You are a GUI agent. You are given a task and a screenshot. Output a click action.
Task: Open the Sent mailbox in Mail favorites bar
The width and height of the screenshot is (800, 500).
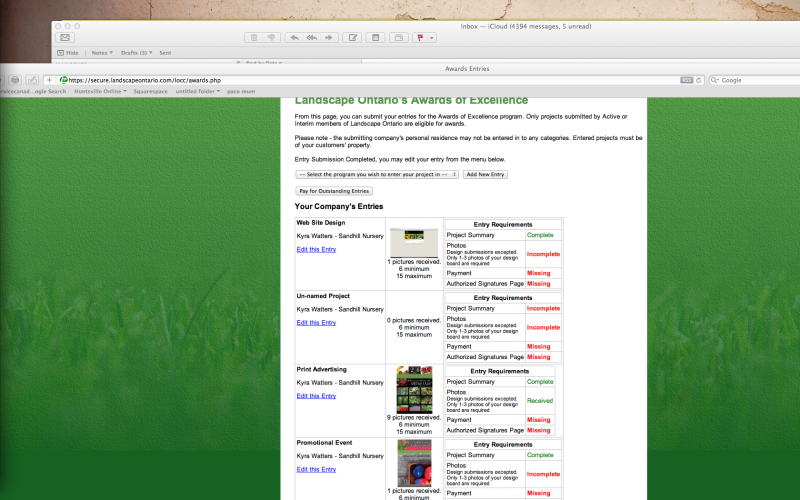pos(165,53)
